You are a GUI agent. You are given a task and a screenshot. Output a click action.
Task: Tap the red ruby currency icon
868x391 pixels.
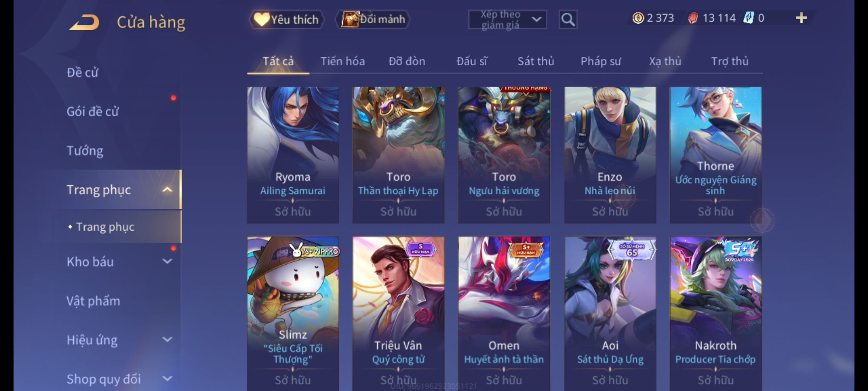click(x=693, y=18)
